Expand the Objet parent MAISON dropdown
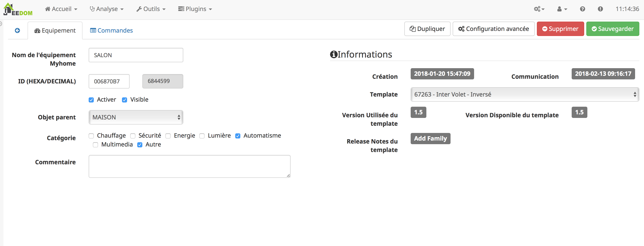644x246 pixels. point(136,117)
